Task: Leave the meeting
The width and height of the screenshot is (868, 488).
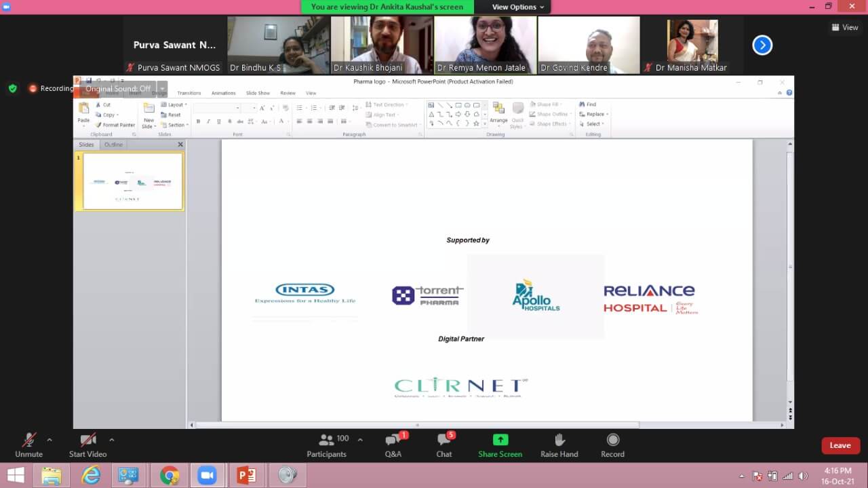Action: [840, 445]
